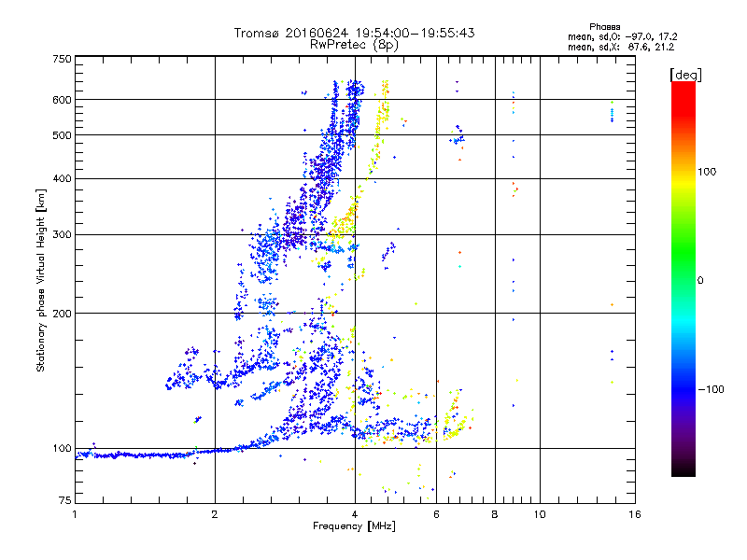747x560 pixels.
Task: Click the colorbar tick label '0'
Action: 700,280
